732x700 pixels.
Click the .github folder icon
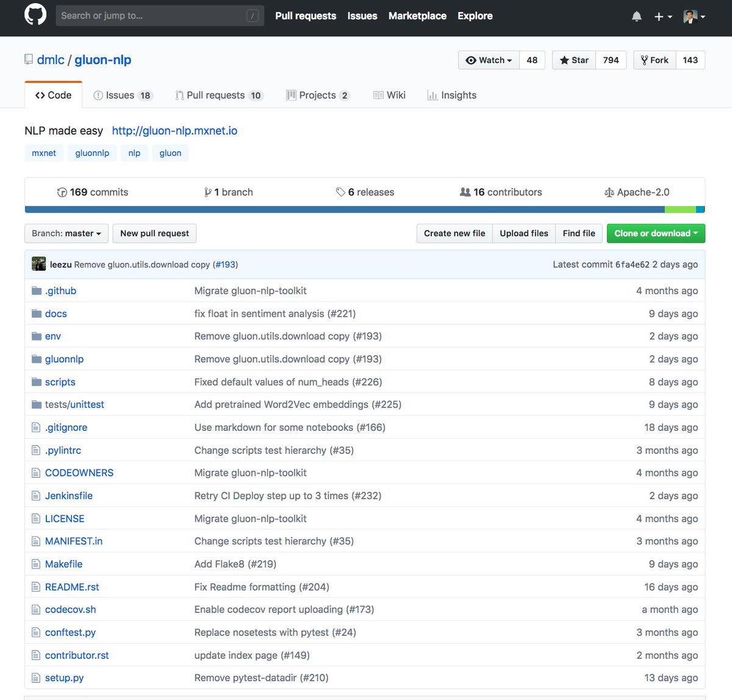(x=37, y=290)
